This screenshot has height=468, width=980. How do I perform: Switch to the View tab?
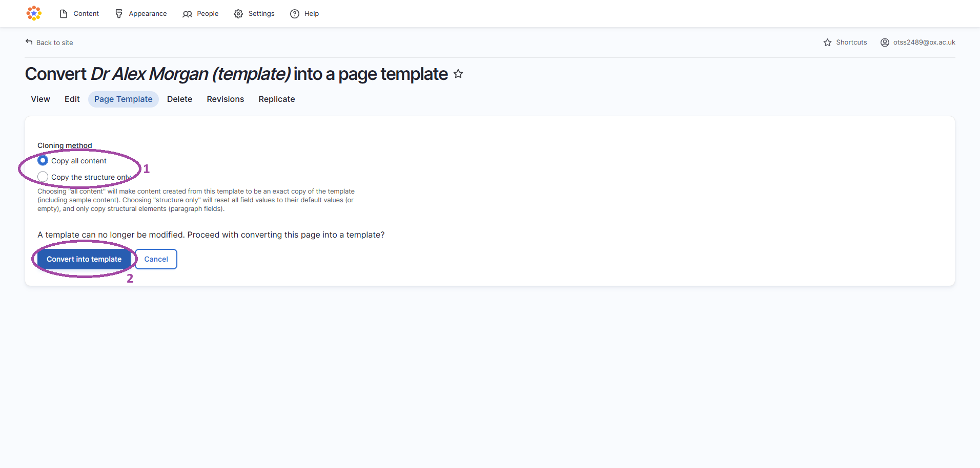tap(40, 99)
